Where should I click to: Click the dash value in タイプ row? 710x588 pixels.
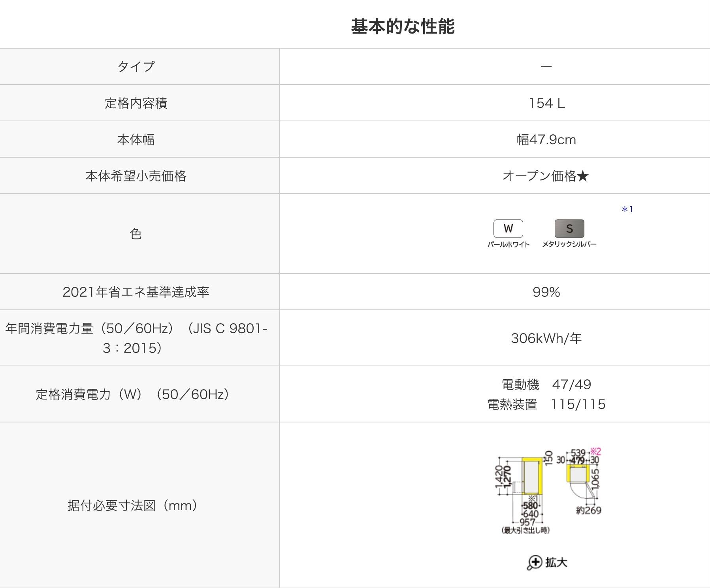pyautogui.click(x=546, y=66)
